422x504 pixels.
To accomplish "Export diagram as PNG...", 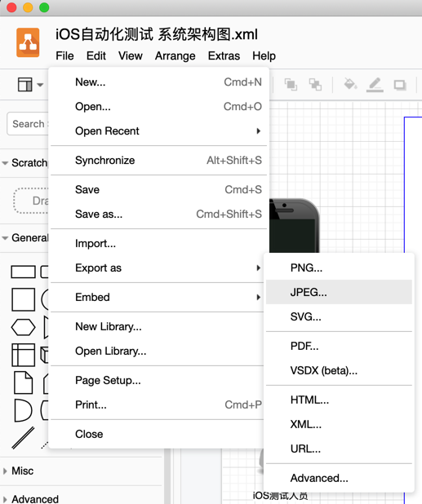I will [x=339, y=267].
